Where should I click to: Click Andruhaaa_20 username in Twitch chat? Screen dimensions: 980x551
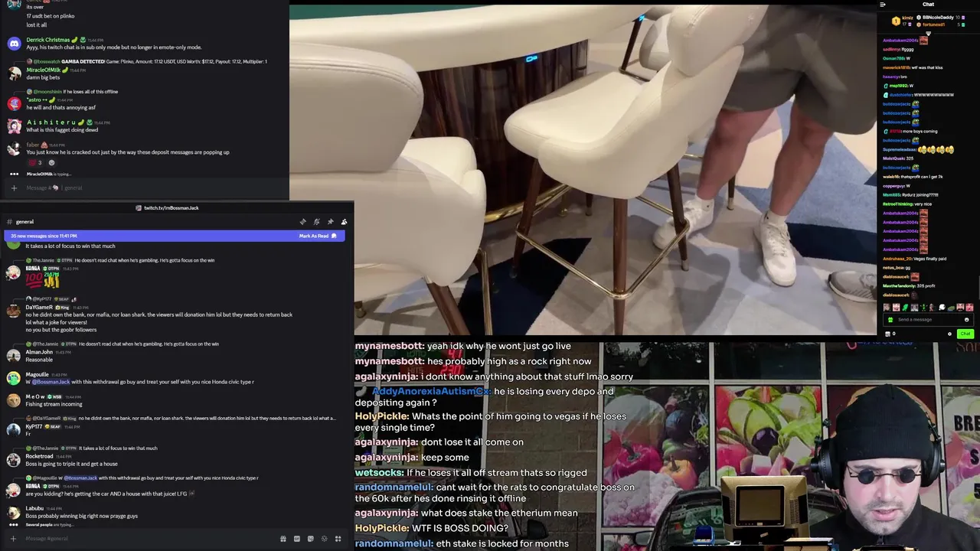[x=899, y=259]
